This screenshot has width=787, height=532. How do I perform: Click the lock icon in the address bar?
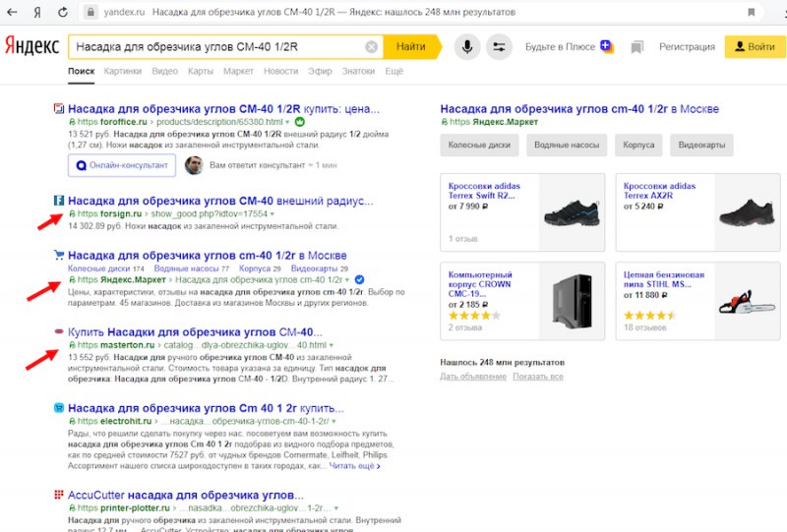point(91,12)
